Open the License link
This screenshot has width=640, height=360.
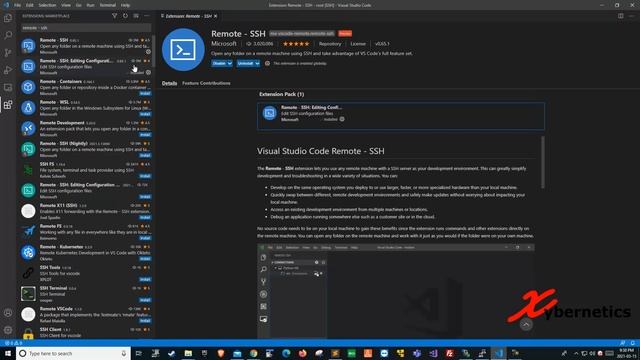click(358, 44)
